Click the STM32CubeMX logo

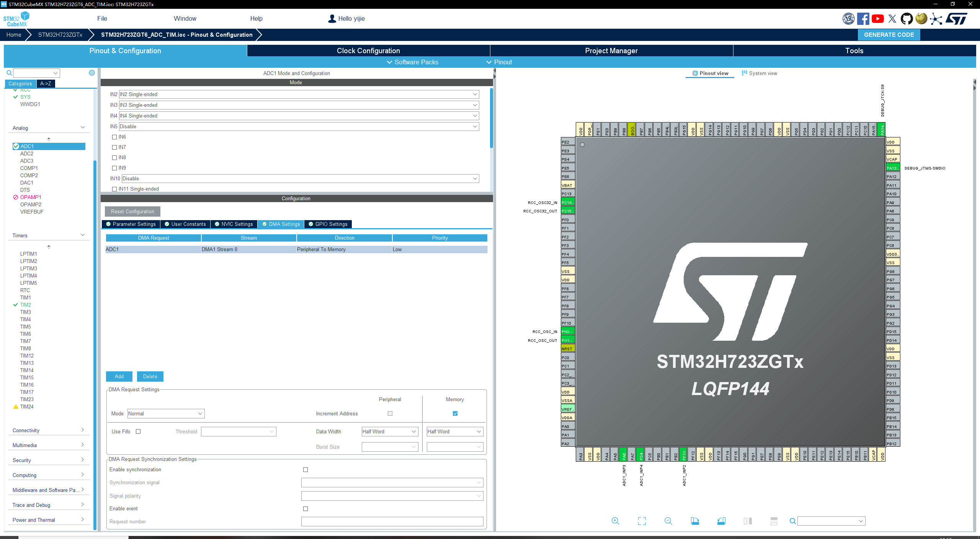pos(16,19)
